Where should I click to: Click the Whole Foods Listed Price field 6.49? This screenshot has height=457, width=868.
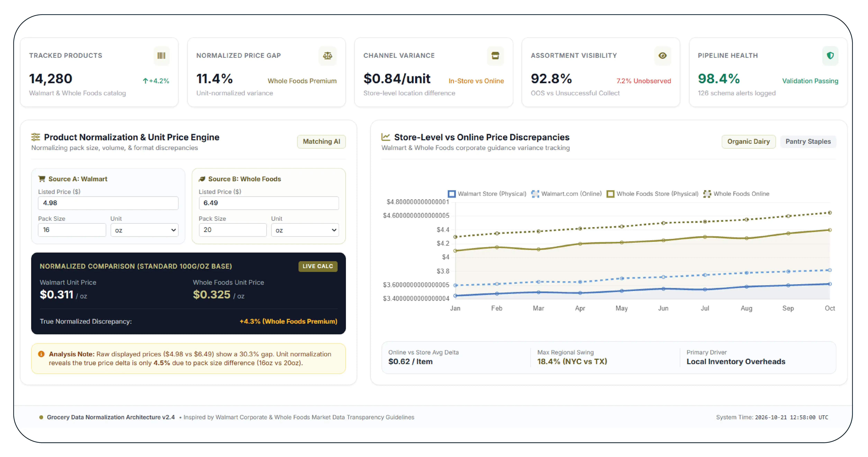click(x=269, y=203)
